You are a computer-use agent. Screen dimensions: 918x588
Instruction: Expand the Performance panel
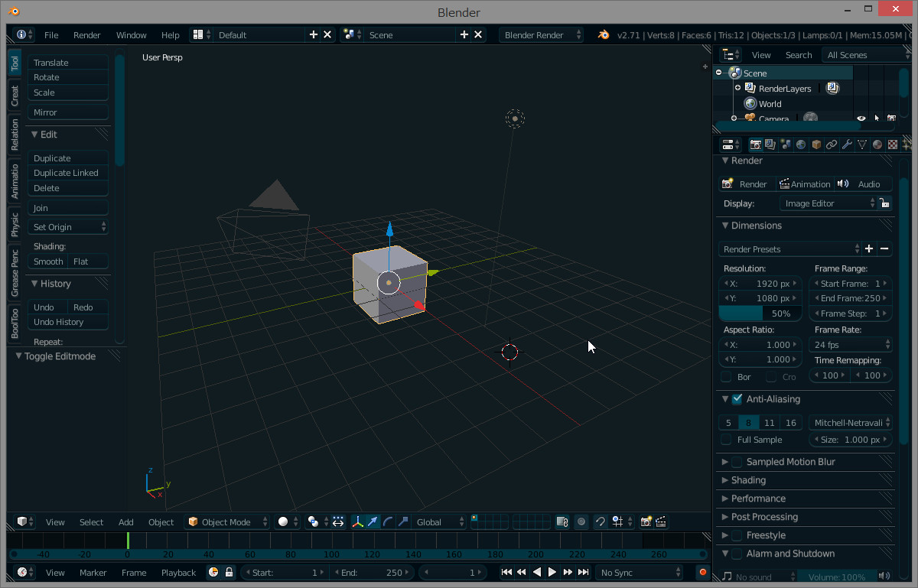pyautogui.click(x=757, y=499)
